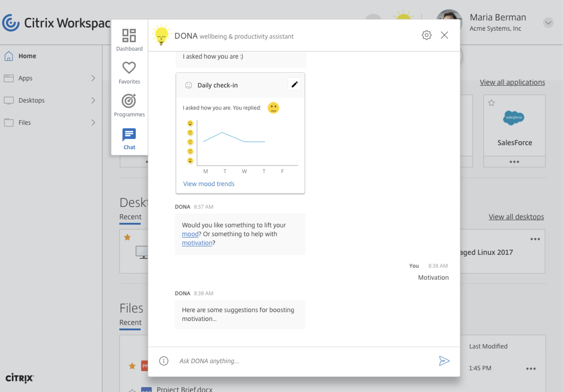Click the Files folder icon in sidebar
The height and width of the screenshot is (392, 563).
click(x=9, y=123)
